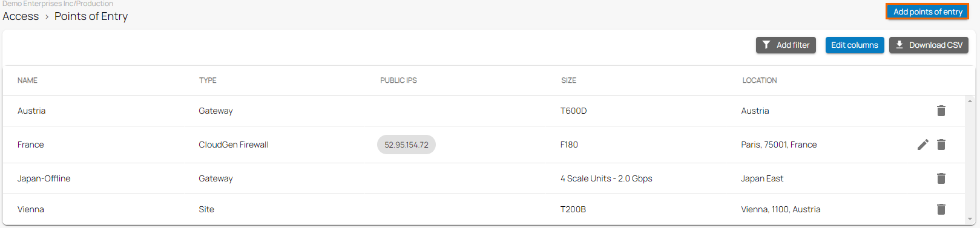The image size is (980, 228).
Task: Click the Size column header
Action: (568, 80)
